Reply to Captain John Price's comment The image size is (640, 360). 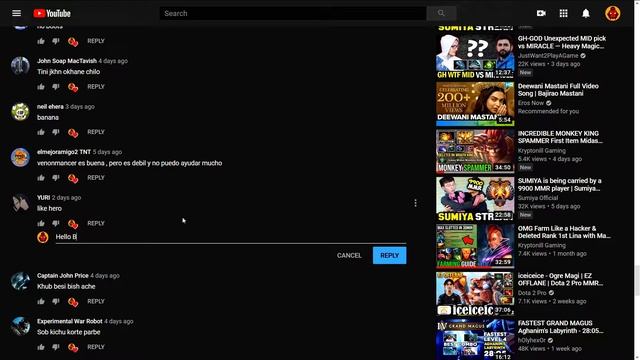[96, 301]
